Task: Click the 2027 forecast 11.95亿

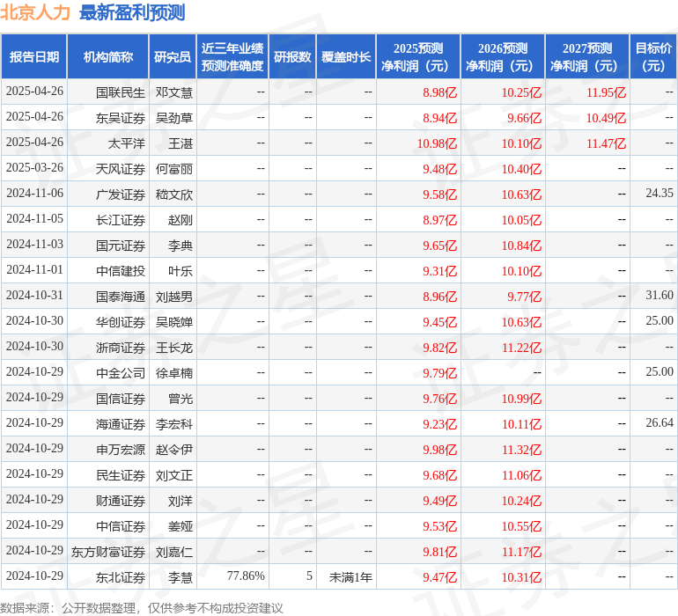Action: (x=606, y=92)
